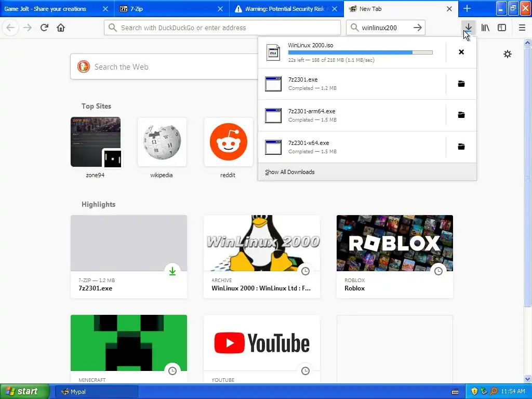Close the Game Jolt tab

pos(105,9)
